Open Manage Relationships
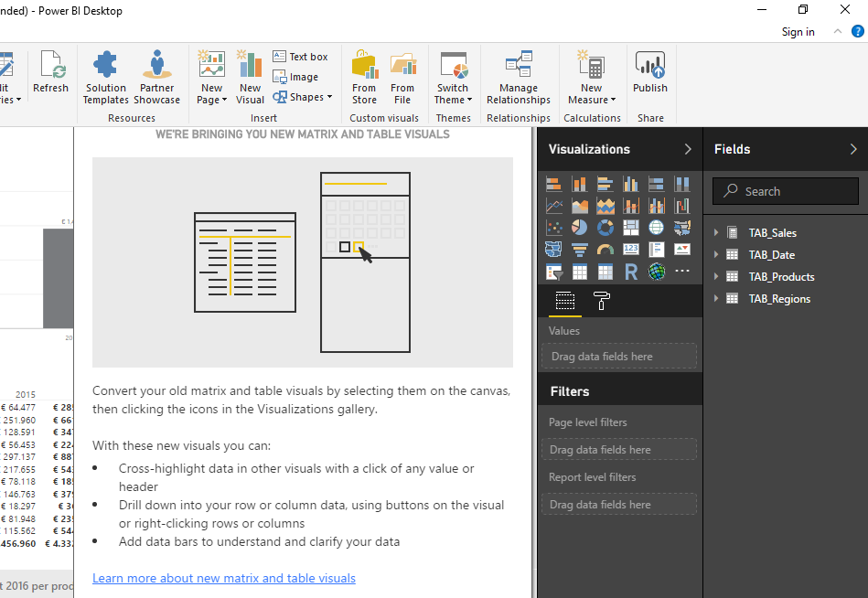 [x=518, y=78]
